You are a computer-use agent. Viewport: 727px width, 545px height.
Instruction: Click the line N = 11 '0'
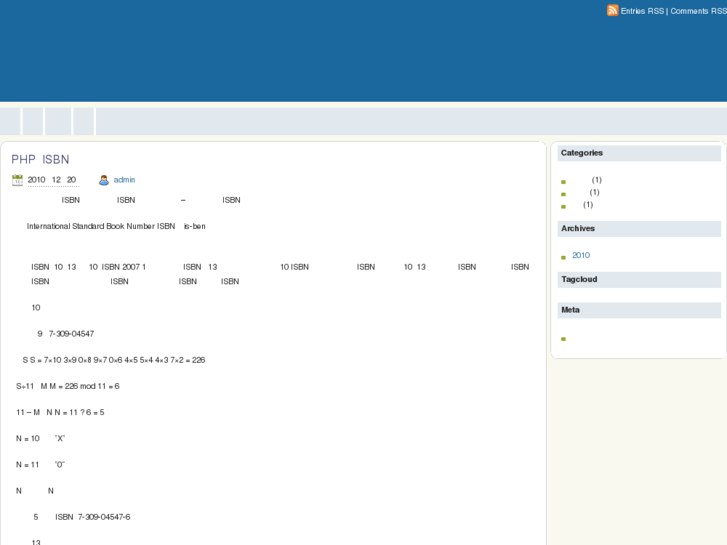pos(40,465)
